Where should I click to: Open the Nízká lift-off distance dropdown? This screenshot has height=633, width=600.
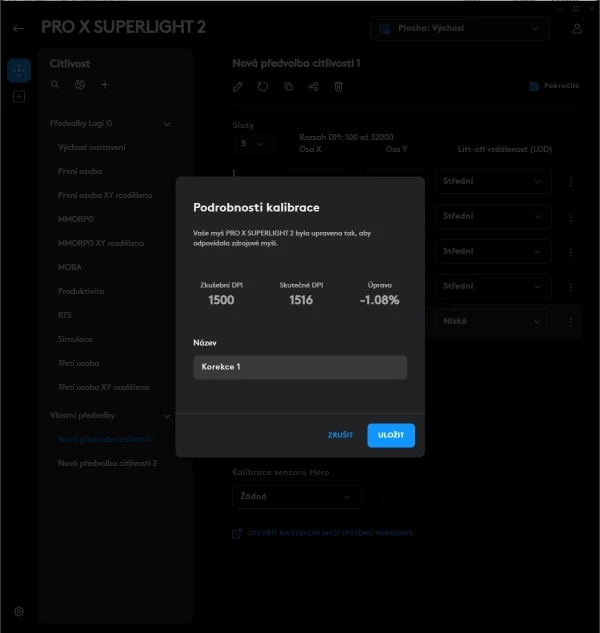(x=493, y=321)
